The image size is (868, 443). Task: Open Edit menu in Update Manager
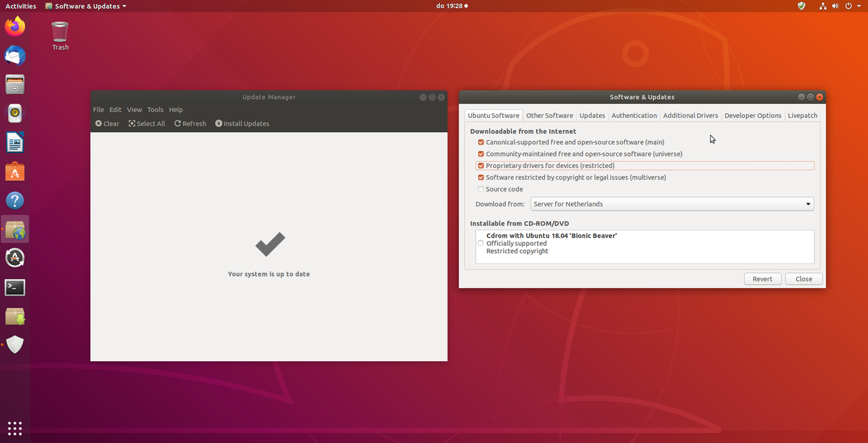pyautogui.click(x=115, y=109)
